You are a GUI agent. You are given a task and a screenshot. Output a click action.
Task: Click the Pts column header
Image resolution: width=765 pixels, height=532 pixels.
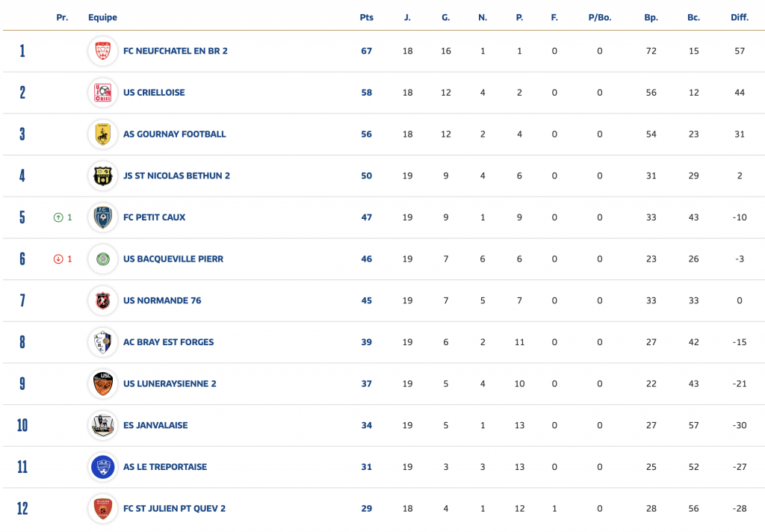tap(366, 17)
